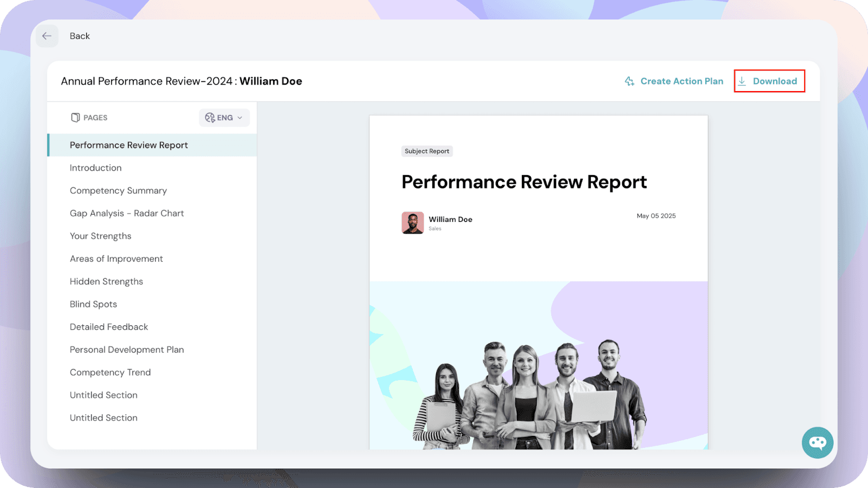Go to the Introduction page

point(95,168)
